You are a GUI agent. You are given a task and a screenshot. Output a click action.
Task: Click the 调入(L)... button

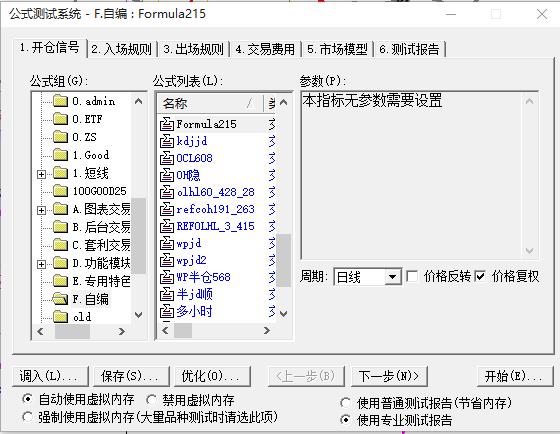(x=50, y=376)
